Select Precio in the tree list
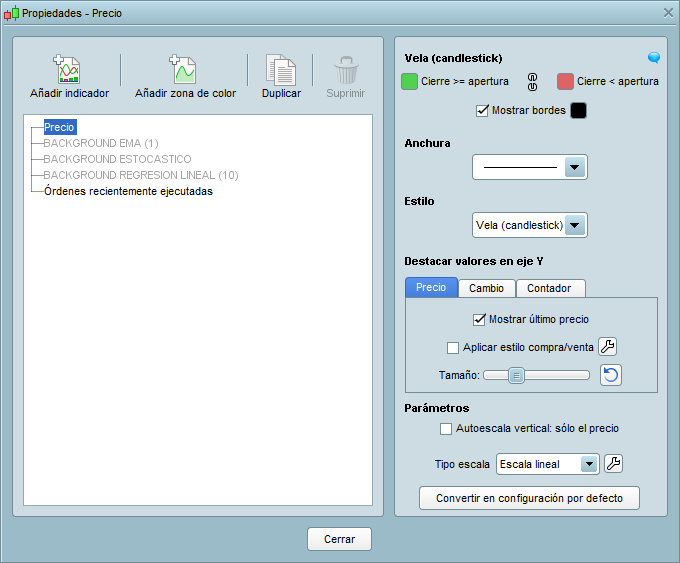Screen dimensions: 680x563 [x=60, y=127]
